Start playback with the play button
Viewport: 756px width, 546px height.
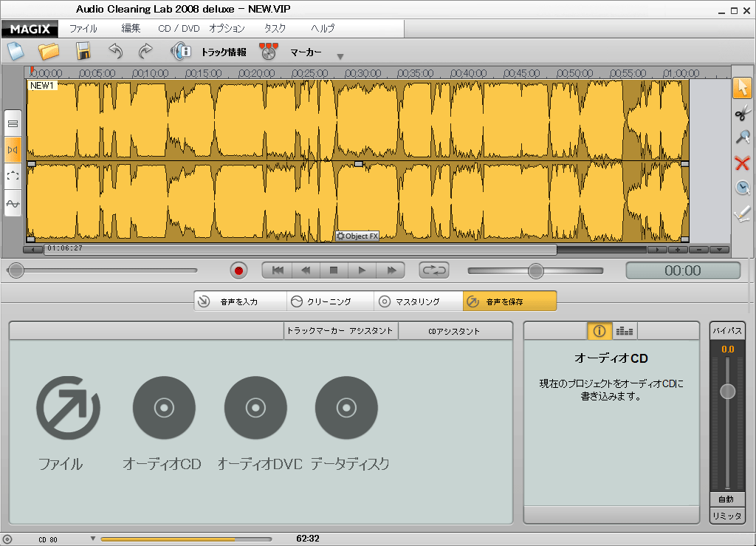point(362,270)
